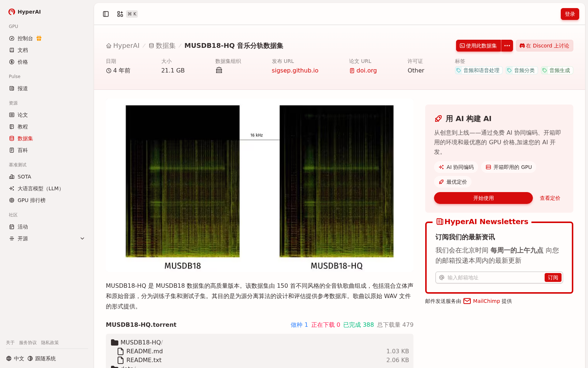Expand the 开源 section chevron
The image size is (588, 368).
(82, 238)
